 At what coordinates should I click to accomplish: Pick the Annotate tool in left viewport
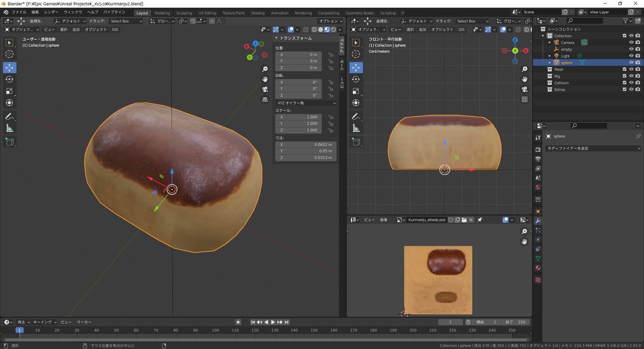(10, 117)
